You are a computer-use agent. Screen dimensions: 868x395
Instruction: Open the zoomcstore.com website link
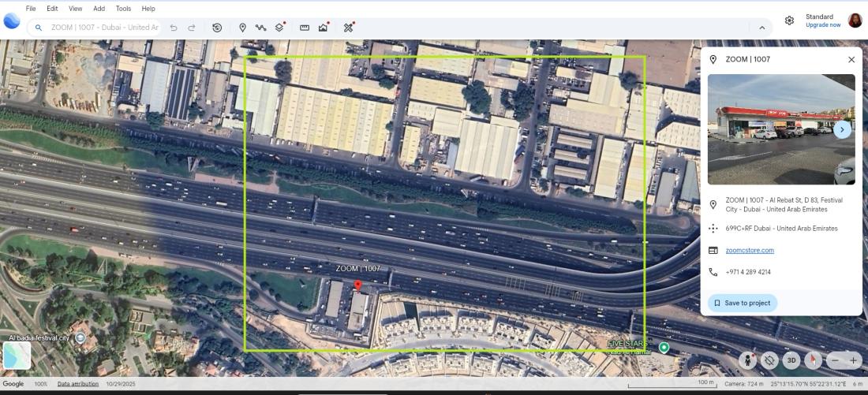tap(750, 250)
